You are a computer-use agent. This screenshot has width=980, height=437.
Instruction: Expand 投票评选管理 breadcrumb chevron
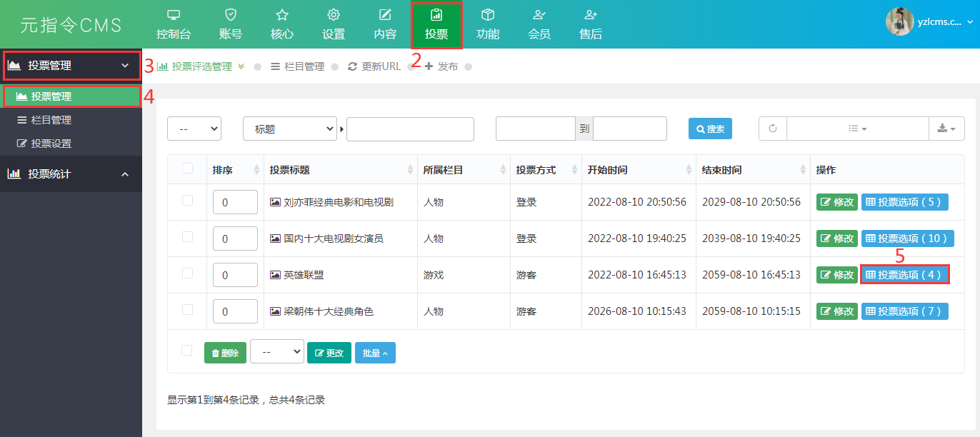[241, 66]
